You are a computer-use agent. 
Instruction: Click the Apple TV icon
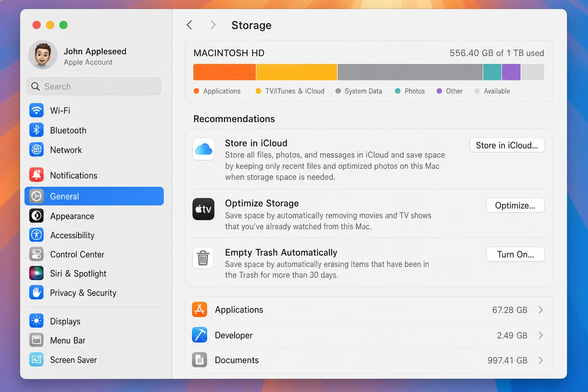click(x=203, y=209)
